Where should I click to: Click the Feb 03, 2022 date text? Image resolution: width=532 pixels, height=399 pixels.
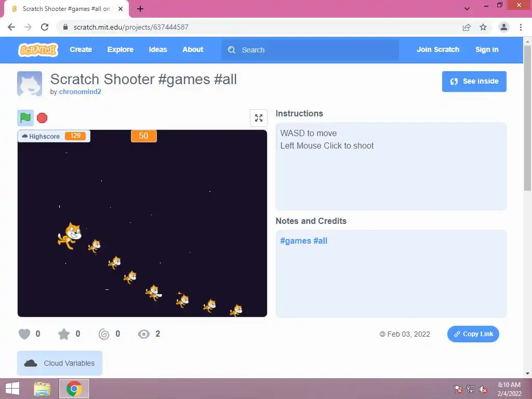tap(408, 334)
